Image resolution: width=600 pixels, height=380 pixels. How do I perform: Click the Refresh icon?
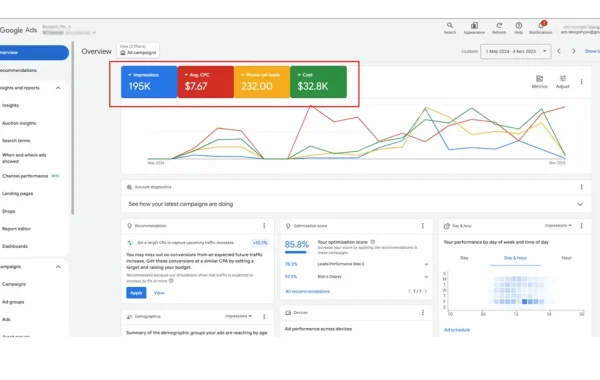tap(499, 28)
